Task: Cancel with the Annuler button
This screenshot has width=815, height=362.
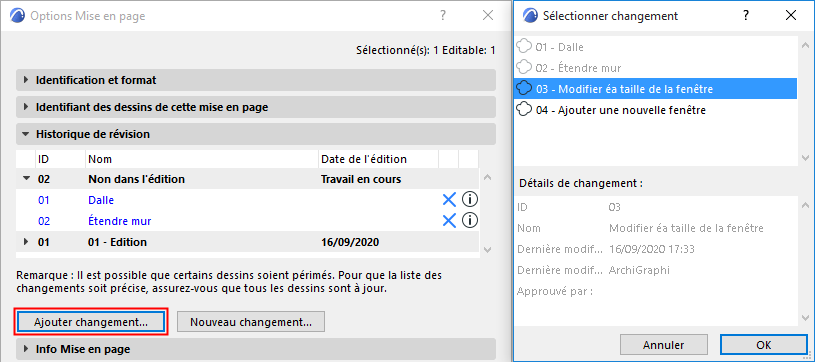Action: click(664, 345)
